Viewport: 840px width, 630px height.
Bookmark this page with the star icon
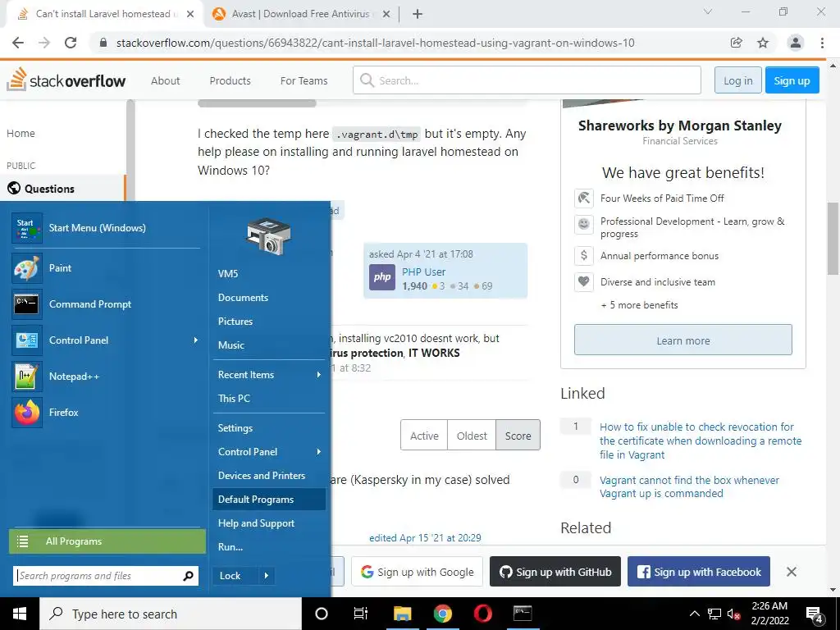(x=763, y=43)
